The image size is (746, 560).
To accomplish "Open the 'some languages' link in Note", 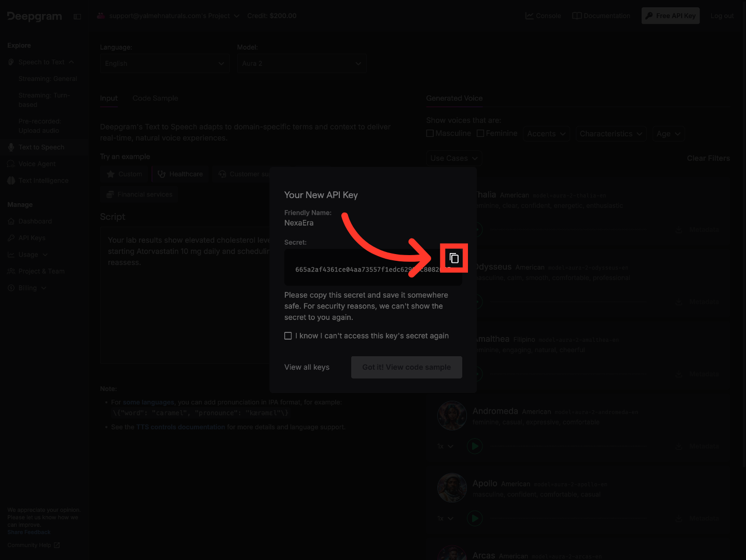I will [148, 402].
